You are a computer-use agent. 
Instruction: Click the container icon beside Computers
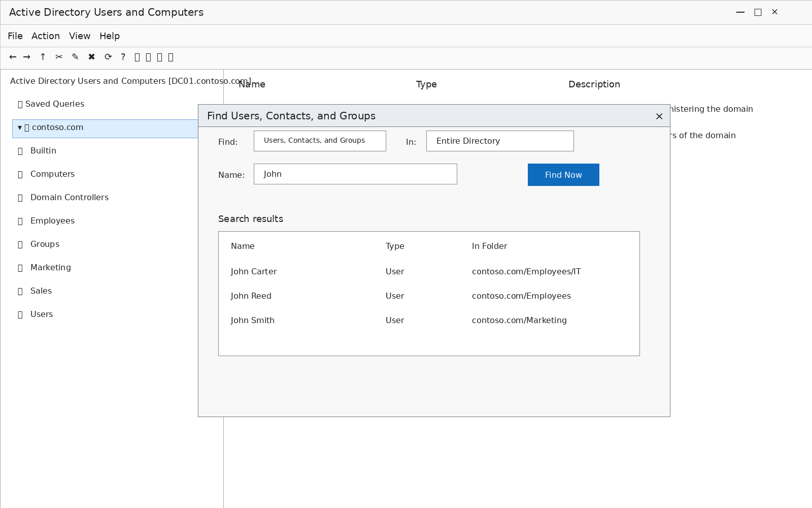tap(20, 174)
